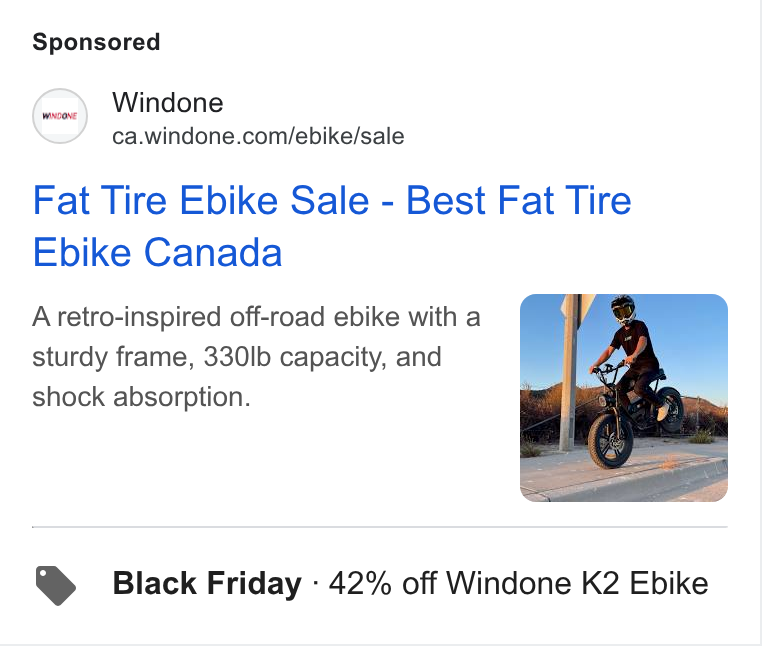
Task: Click the price tag promotion icon
Action: click(56, 585)
